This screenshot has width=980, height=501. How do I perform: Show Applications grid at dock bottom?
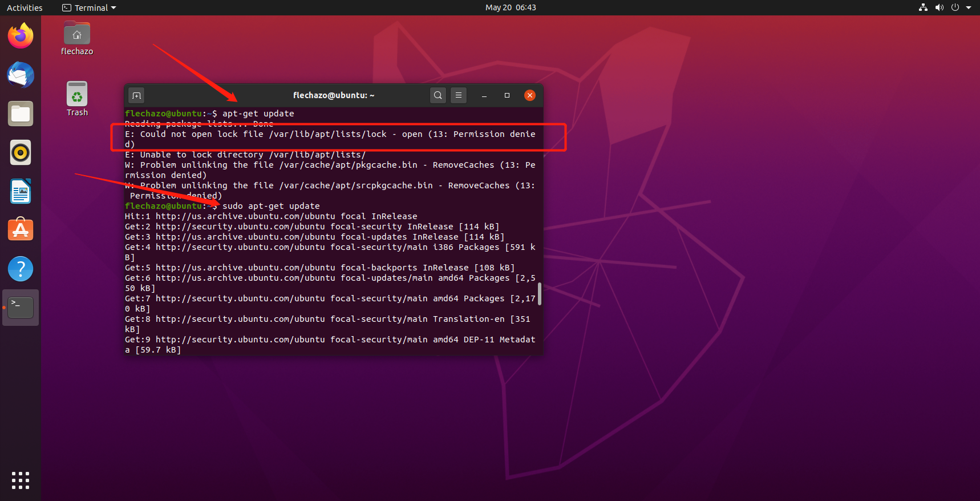point(21,480)
